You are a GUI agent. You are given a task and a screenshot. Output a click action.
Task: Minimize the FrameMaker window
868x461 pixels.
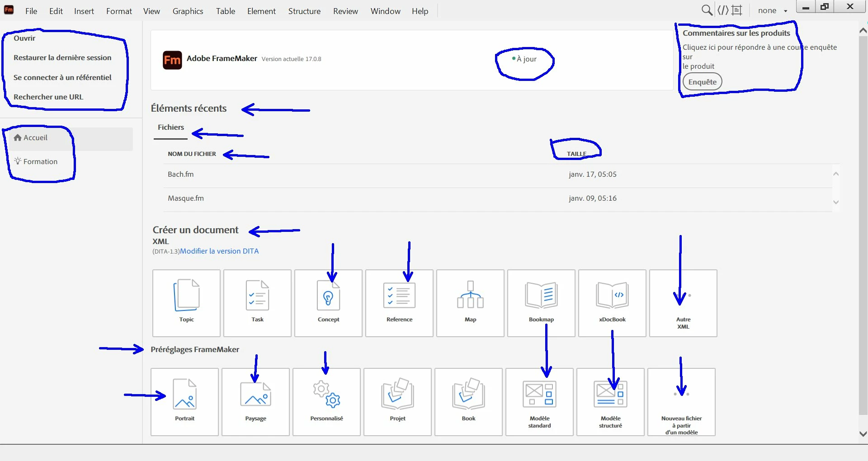(x=806, y=6)
